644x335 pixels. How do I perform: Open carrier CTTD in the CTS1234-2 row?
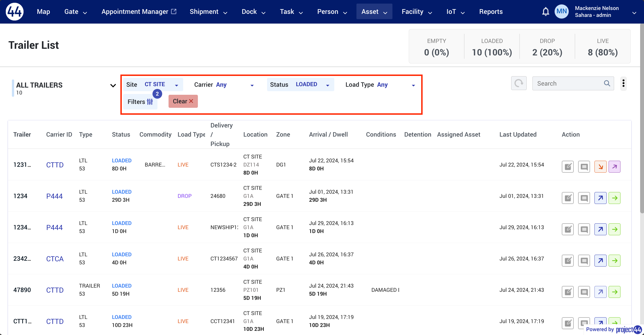click(55, 165)
